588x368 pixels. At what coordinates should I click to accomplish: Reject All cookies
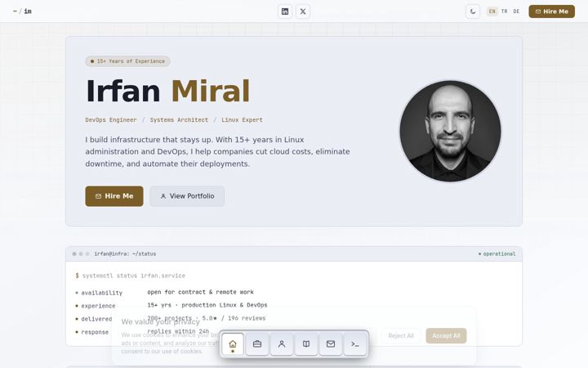(401, 336)
